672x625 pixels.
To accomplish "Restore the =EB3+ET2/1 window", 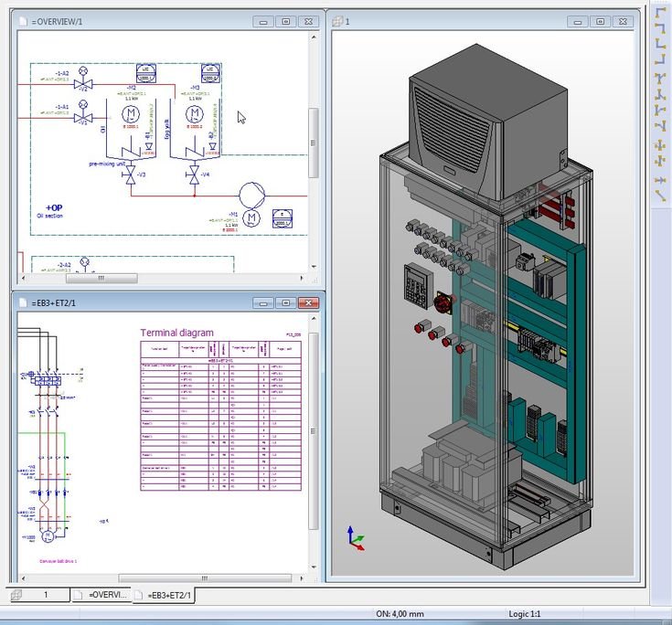I will click(x=286, y=302).
